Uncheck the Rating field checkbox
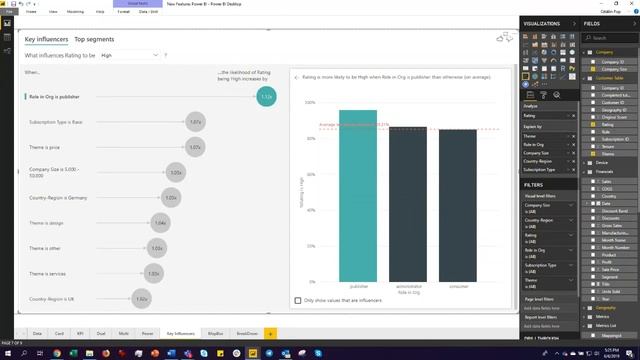 pos(593,124)
